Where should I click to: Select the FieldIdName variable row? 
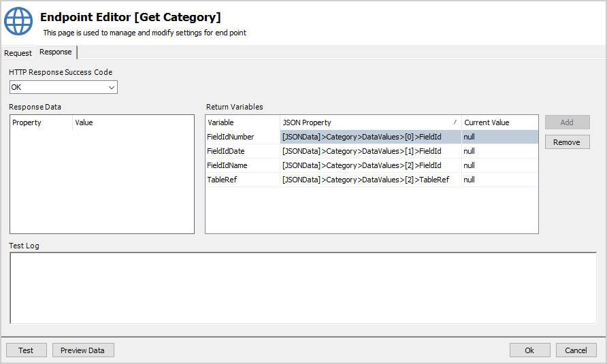[x=372, y=165]
